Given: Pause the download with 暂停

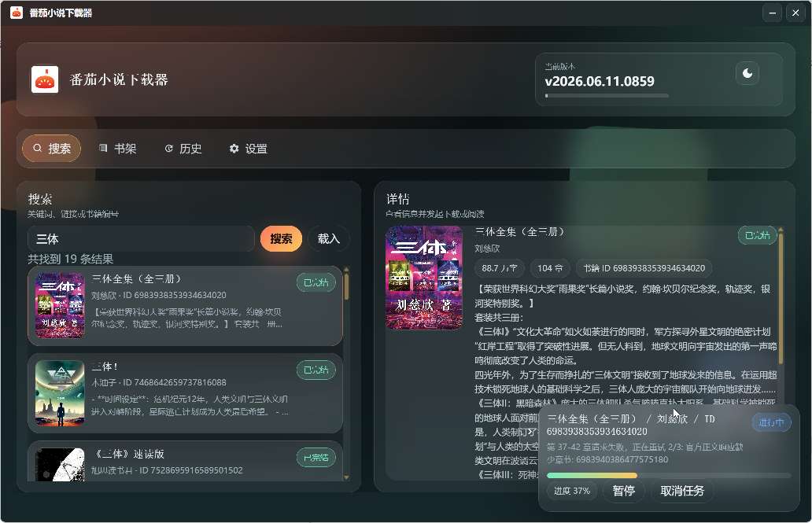Looking at the screenshot, I should click(x=624, y=491).
